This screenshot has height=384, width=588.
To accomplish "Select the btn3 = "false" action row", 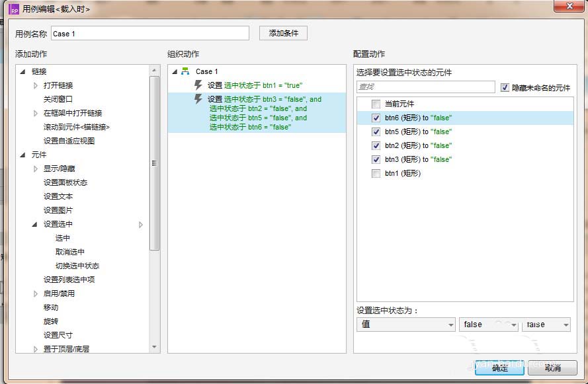I will pyautogui.click(x=257, y=113).
